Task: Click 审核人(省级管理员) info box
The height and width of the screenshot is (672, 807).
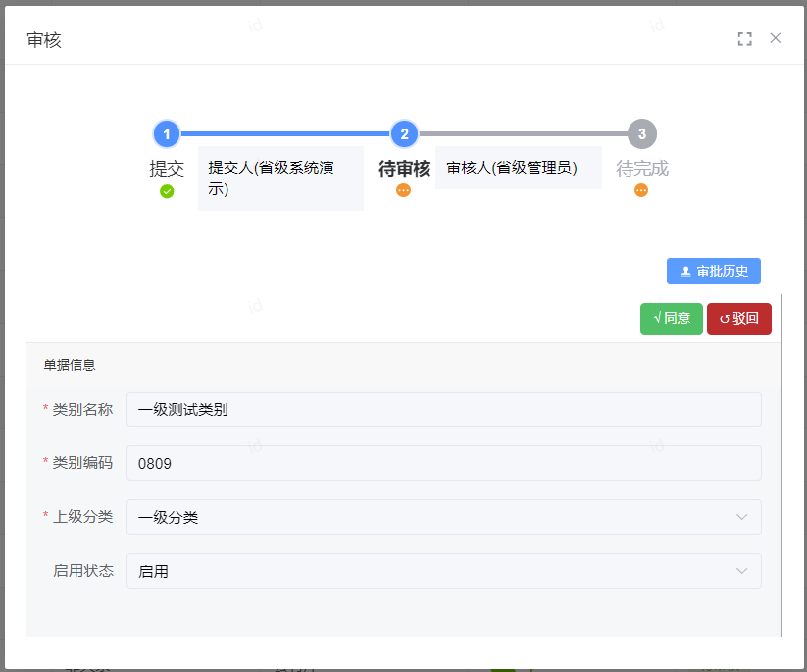Action: point(519,168)
